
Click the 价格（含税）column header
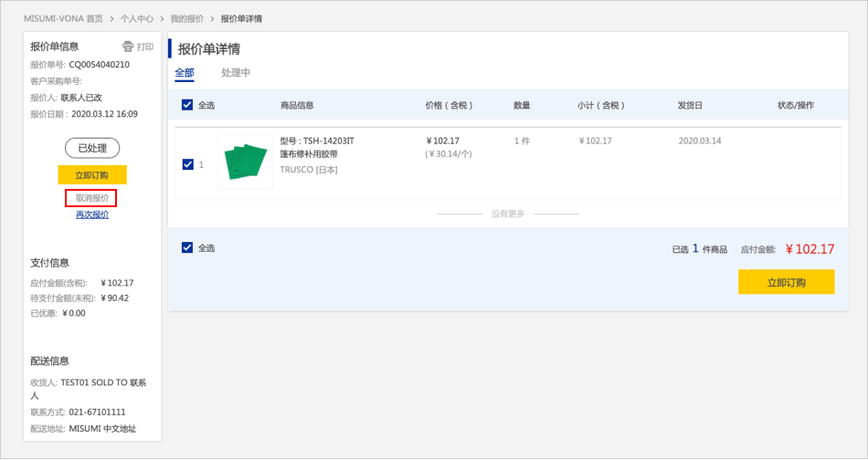[450, 105]
